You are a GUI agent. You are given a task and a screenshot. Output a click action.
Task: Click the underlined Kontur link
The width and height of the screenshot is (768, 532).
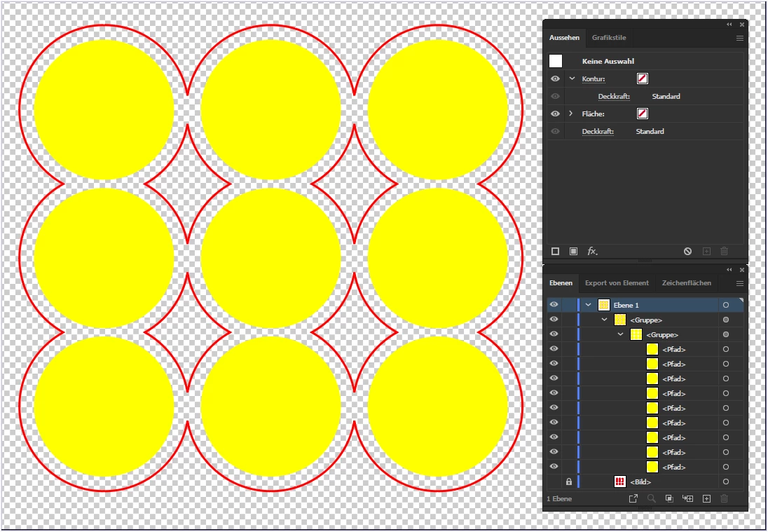point(594,79)
